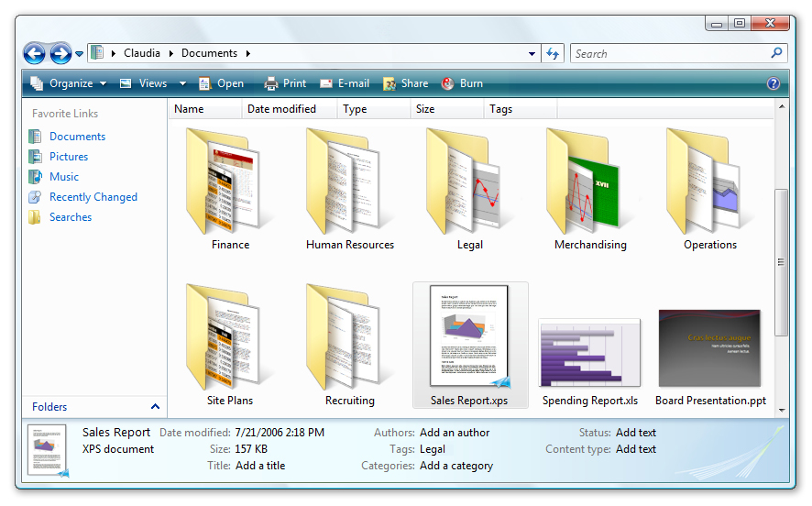The height and width of the screenshot is (506, 812).
Task: Click the Back navigation arrow button
Action: 34,54
